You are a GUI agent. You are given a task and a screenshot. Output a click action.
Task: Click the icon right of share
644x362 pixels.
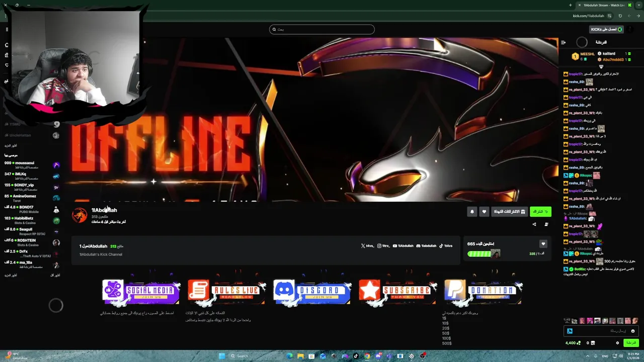point(546,224)
